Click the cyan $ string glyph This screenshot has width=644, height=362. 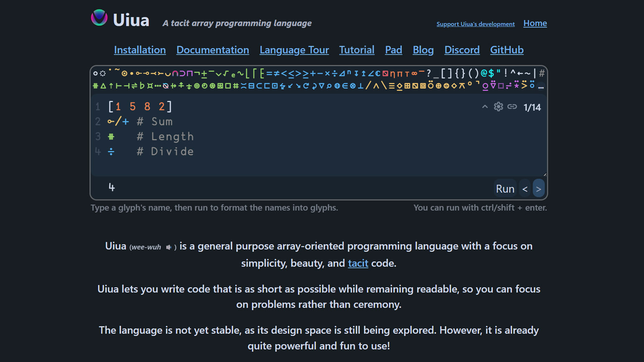coord(491,74)
